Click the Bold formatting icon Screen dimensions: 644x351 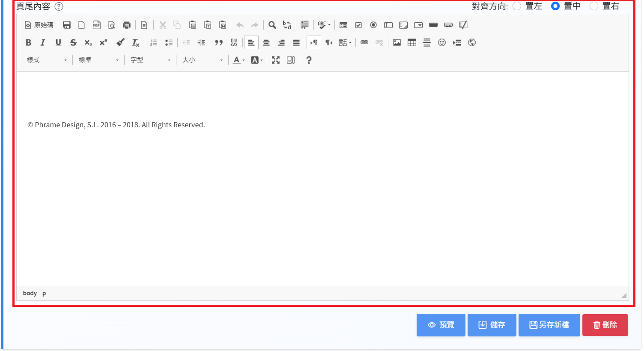28,42
